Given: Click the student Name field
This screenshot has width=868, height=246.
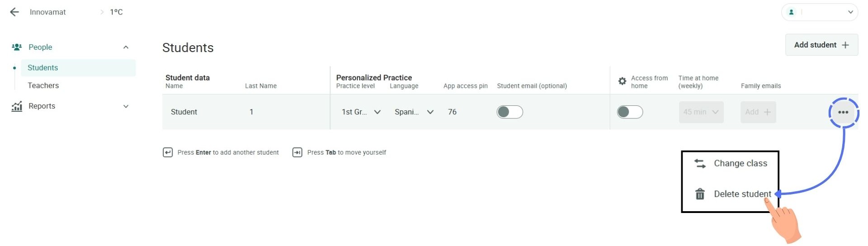Looking at the screenshot, I should click(x=184, y=112).
